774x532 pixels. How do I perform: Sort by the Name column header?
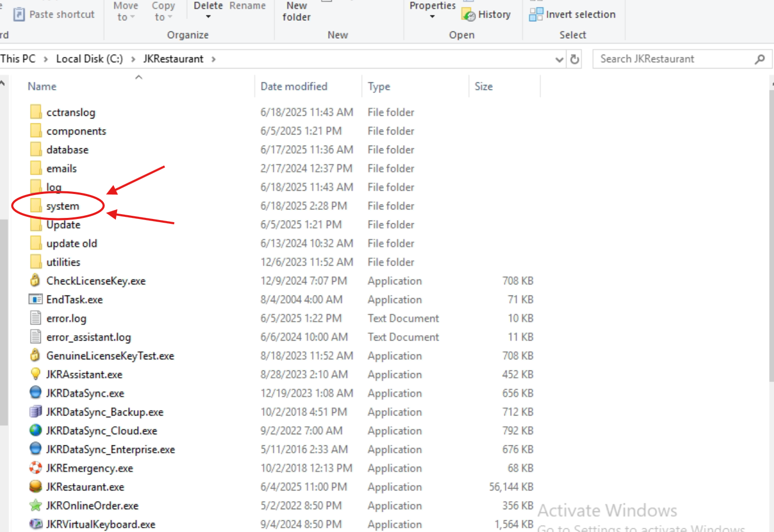[x=42, y=86]
